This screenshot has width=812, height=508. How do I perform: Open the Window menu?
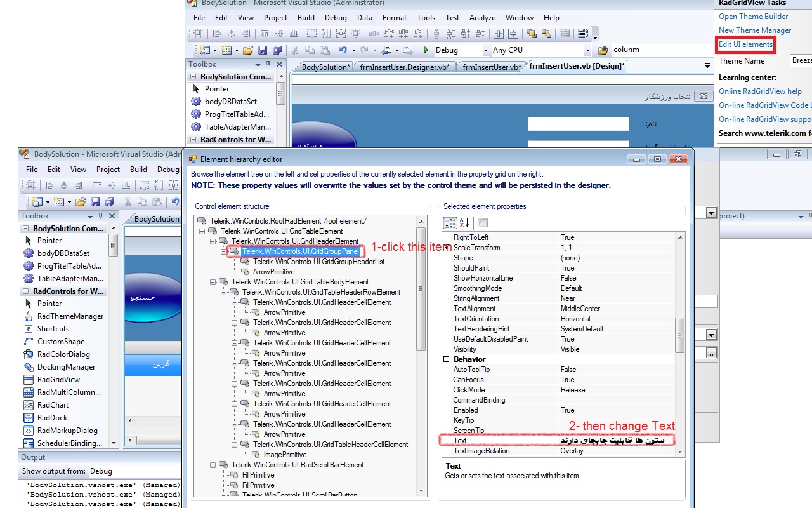520,18
